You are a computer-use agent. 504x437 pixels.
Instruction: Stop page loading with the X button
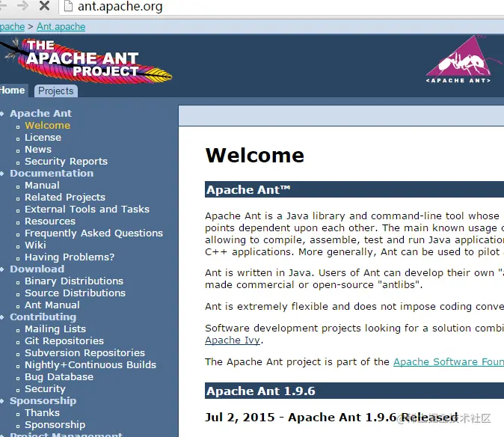coord(44,5)
